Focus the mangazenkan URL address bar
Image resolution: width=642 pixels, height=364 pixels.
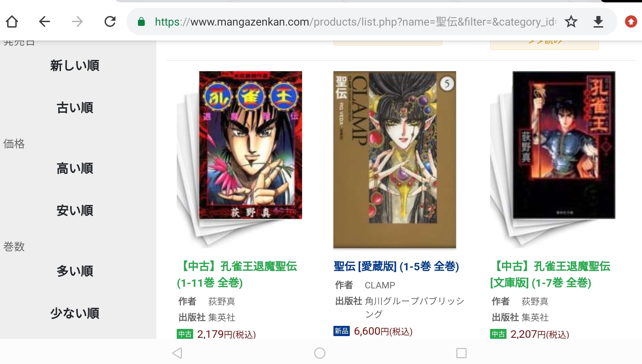coord(356,22)
